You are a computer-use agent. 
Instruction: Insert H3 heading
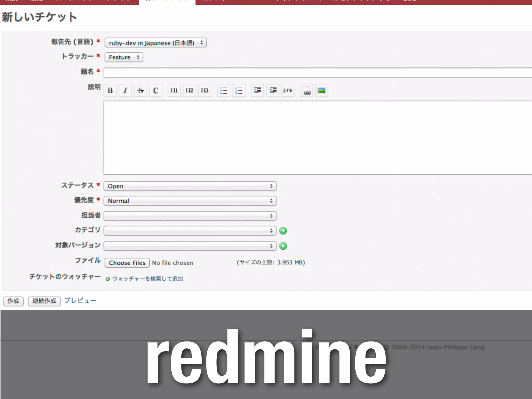click(205, 90)
